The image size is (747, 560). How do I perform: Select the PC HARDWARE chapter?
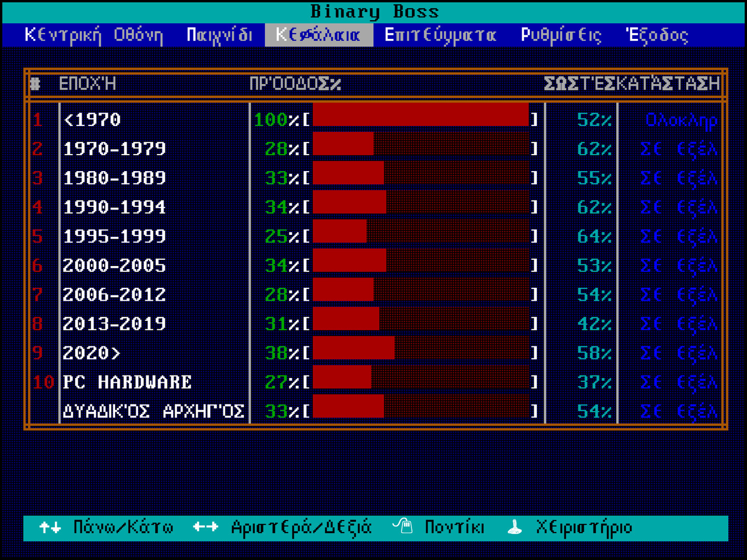click(127, 382)
